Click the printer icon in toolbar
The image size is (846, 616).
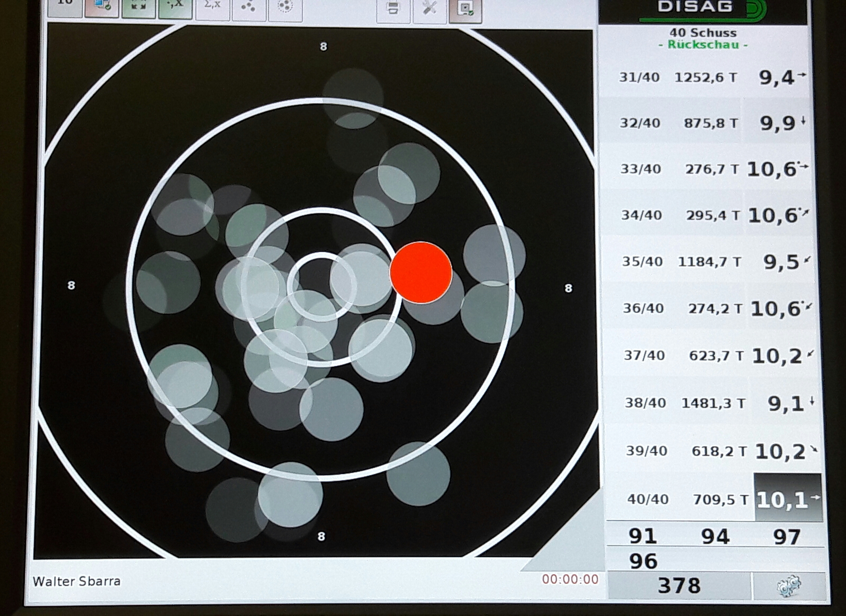393,8
